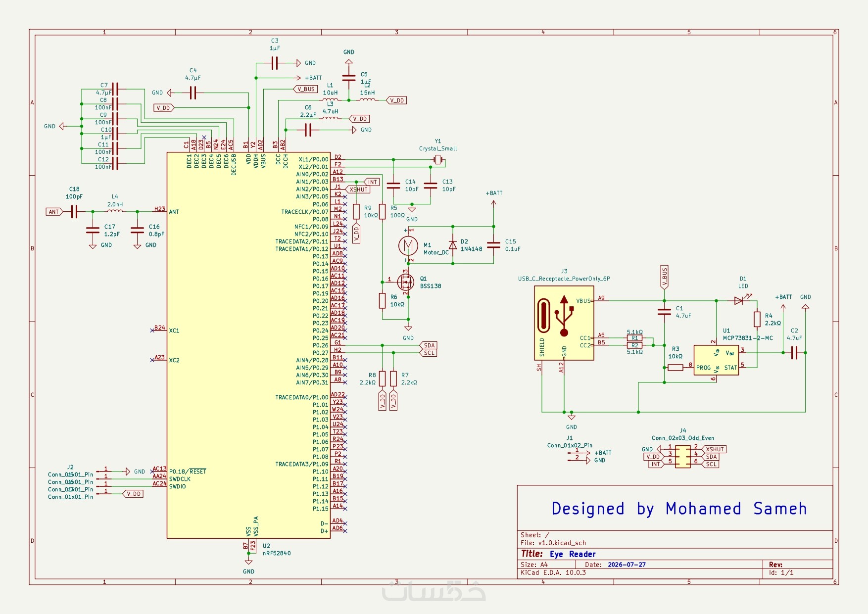Click the SCL label on P0.27 line
Viewport: 868px width, 614px height.
click(429, 353)
